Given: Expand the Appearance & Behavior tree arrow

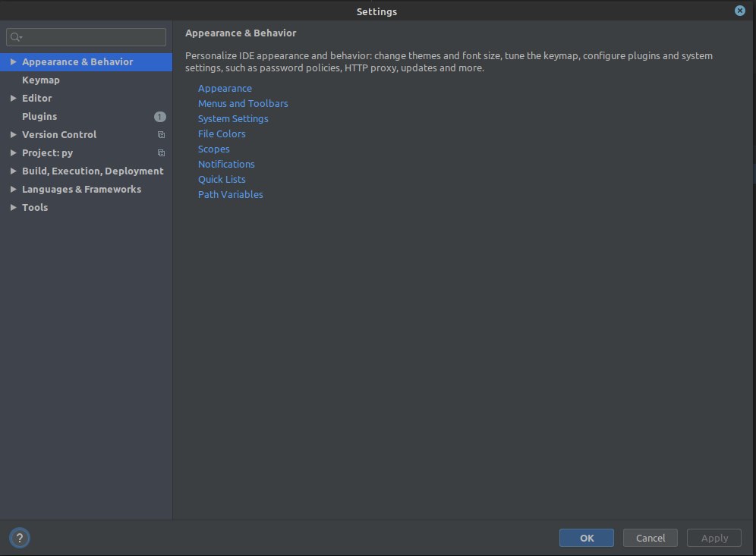Looking at the screenshot, I should (14, 61).
